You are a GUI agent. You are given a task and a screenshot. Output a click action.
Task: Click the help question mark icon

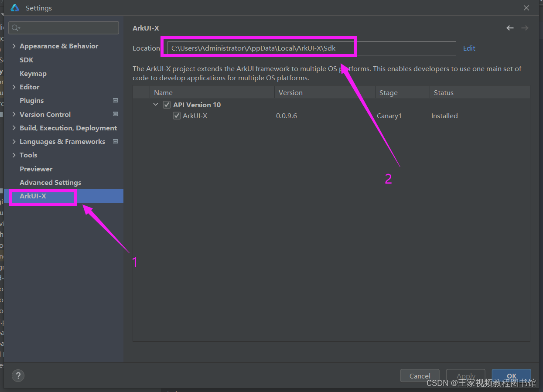pyautogui.click(x=18, y=375)
